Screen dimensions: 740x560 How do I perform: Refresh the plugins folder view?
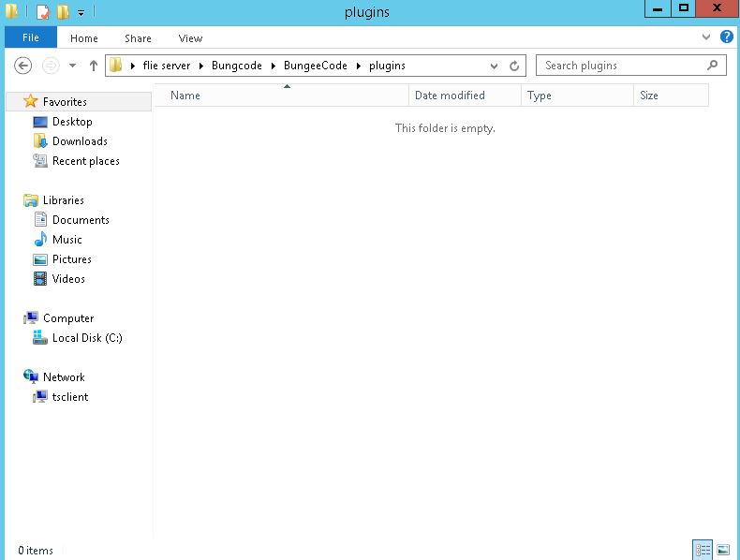[513, 66]
